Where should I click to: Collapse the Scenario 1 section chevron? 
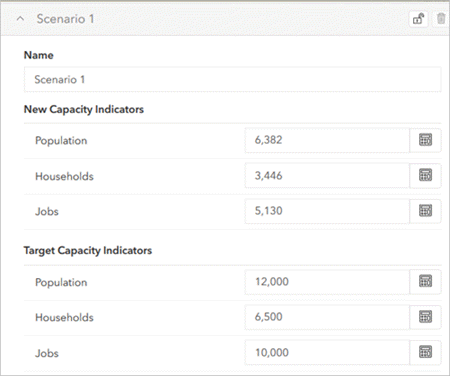coord(20,19)
